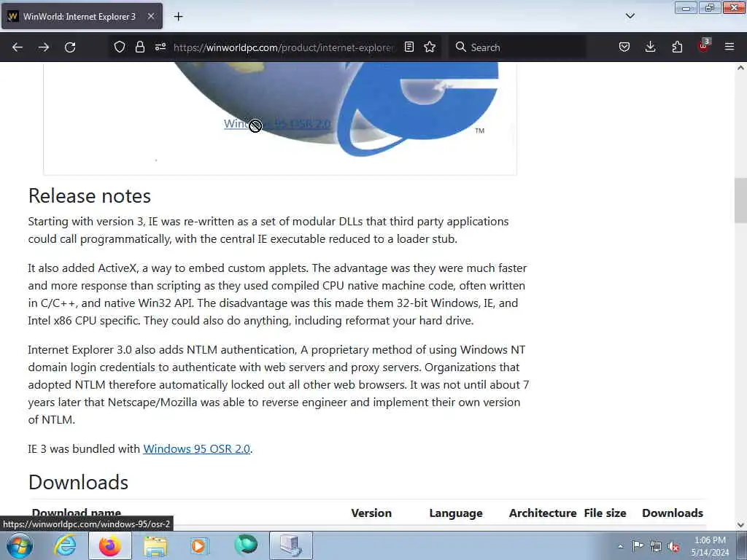Viewport: 747px width, 560px height.
Task: Open Action Center flag icon
Action: point(638,546)
